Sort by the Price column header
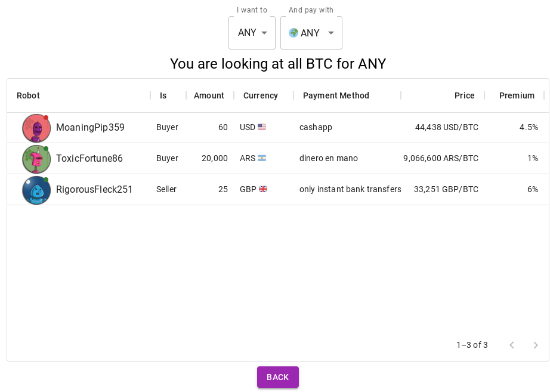Screen dimensions: 550x392 [464, 95]
